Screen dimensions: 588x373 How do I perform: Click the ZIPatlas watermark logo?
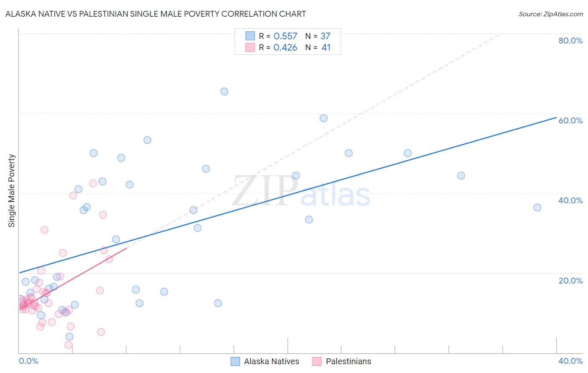point(301,192)
